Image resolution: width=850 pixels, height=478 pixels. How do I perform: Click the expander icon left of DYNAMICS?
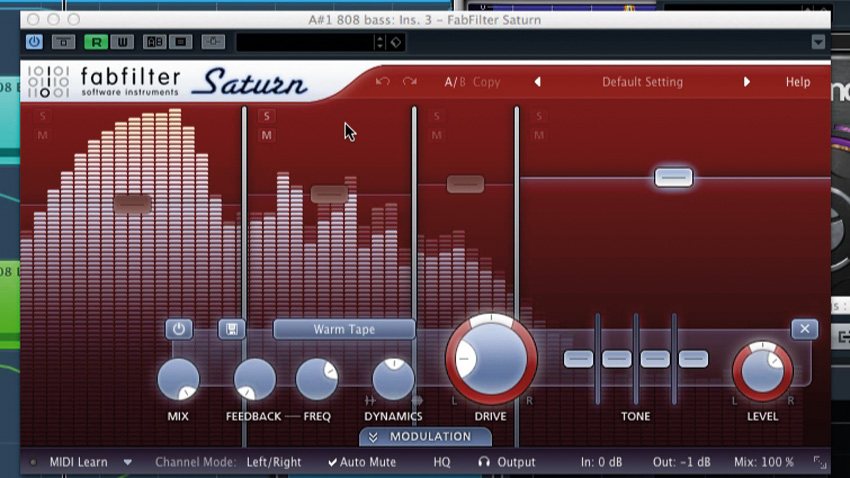[x=370, y=401]
